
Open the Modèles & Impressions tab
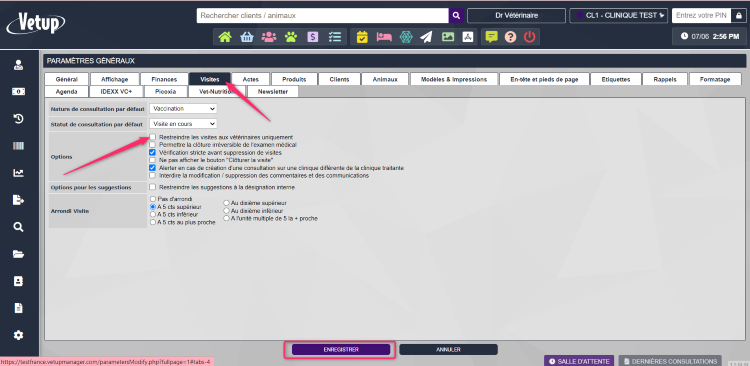[x=454, y=79]
